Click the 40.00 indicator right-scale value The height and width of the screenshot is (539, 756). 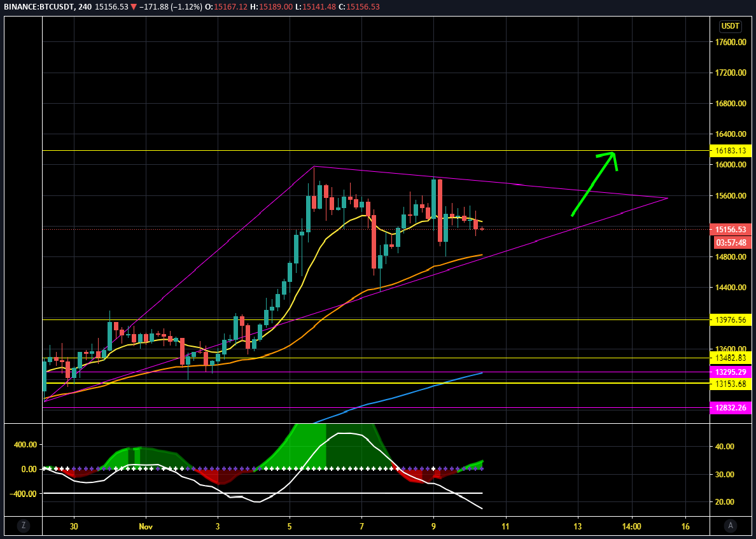point(724,447)
